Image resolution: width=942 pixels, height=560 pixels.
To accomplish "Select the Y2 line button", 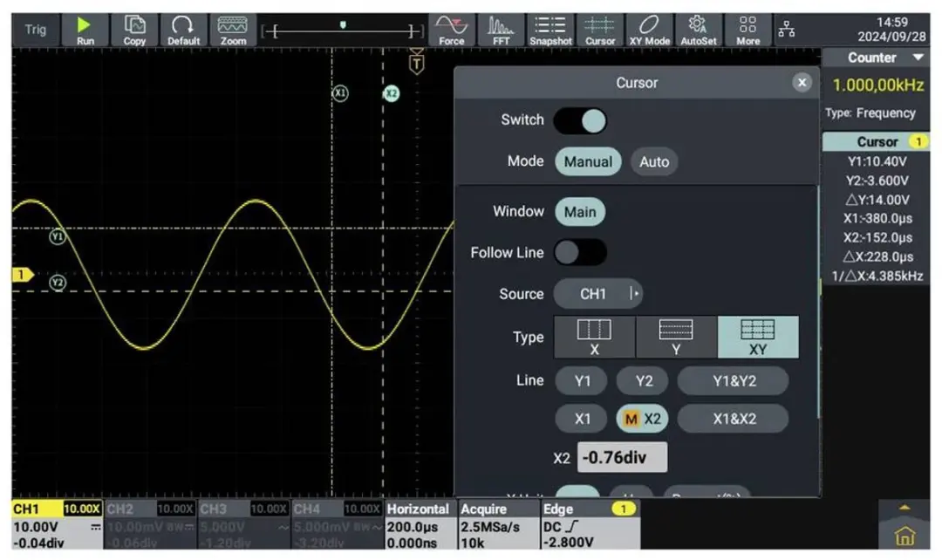I will [644, 381].
